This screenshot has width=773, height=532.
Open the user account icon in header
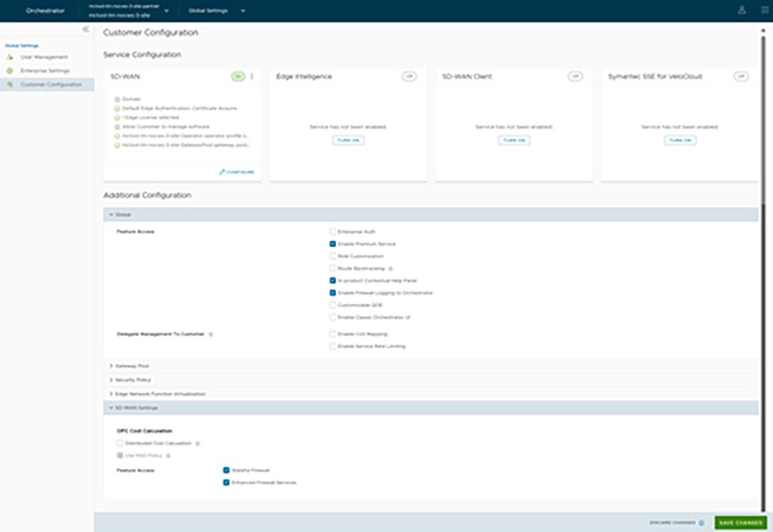[741, 10]
